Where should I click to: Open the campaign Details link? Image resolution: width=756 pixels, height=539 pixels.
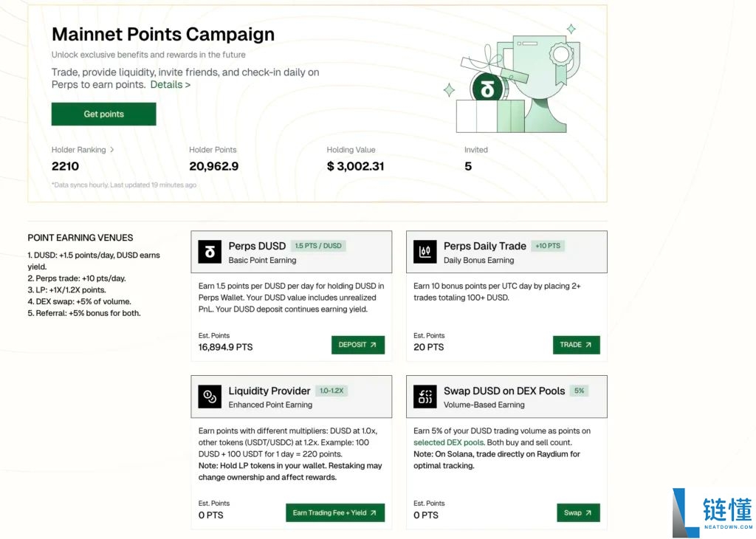[170, 85]
